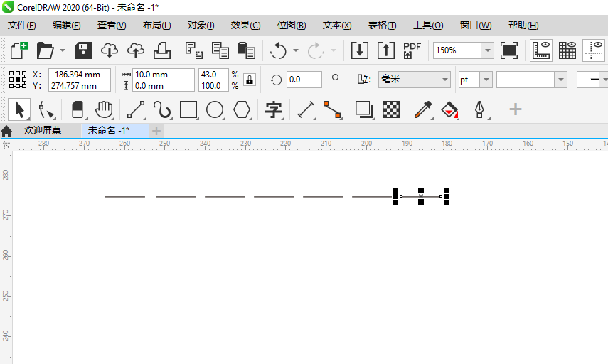The height and width of the screenshot is (364, 608).
Task: Select the Color eyedropper tool
Action: [x=423, y=109]
